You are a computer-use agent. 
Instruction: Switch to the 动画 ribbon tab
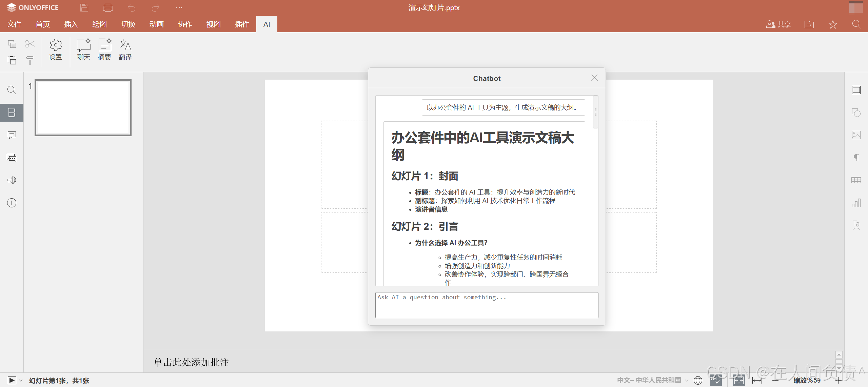tap(156, 24)
